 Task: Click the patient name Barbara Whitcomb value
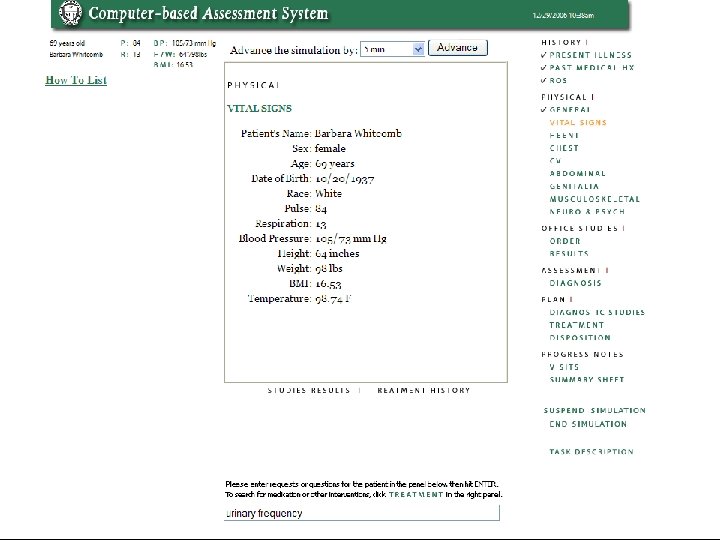(358, 134)
